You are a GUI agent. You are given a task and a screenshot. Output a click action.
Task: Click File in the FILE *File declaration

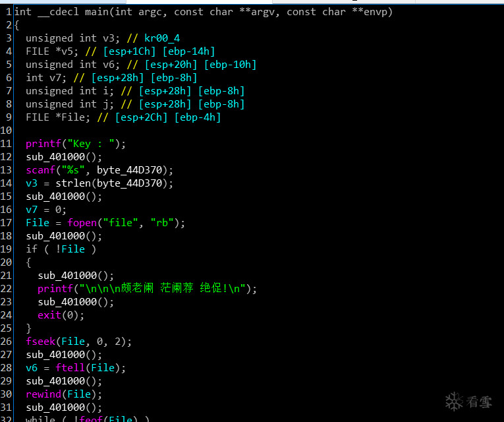pos(73,117)
